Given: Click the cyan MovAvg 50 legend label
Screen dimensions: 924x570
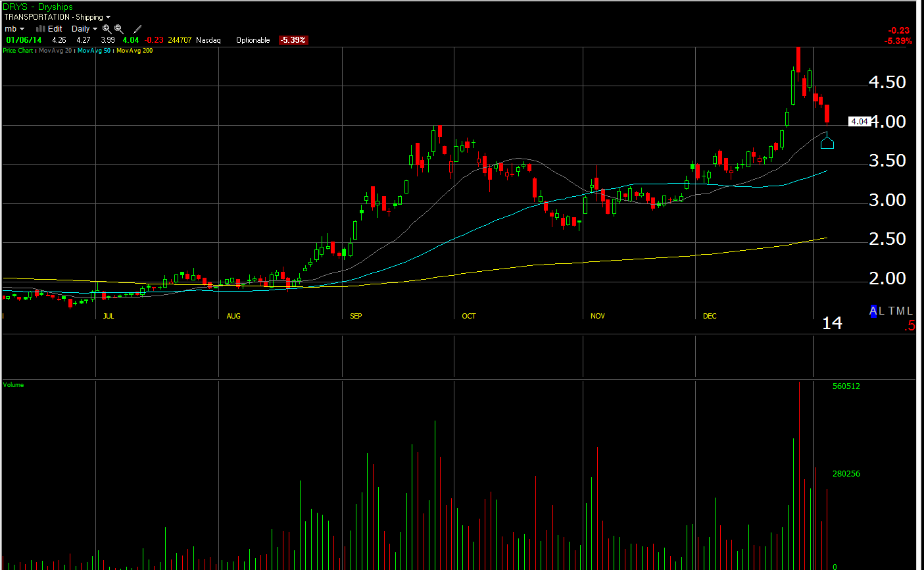Looking at the screenshot, I should point(94,51).
